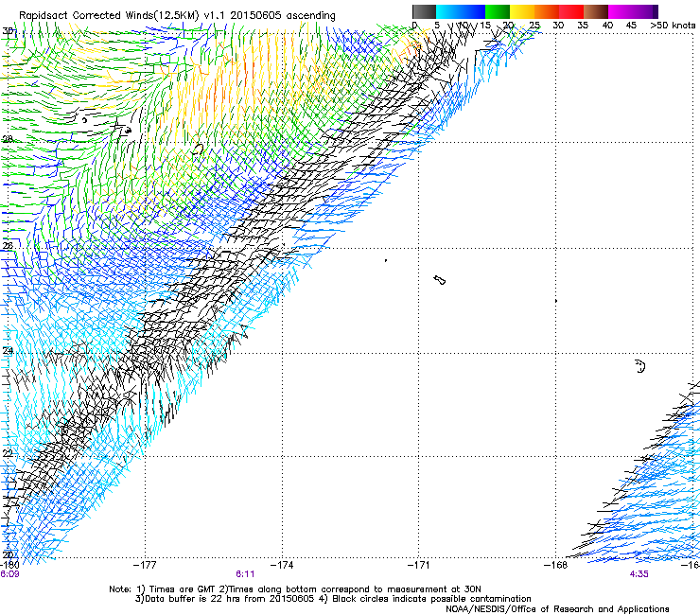Click the '20150605 ascending' date in the title
The height and width of the screenshot is (615, 700).
[283, 15]
